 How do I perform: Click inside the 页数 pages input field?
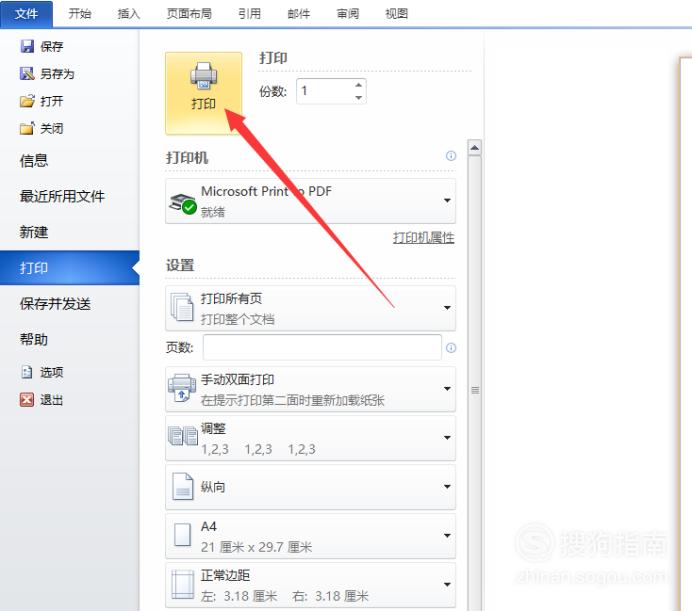click(322, 347)
